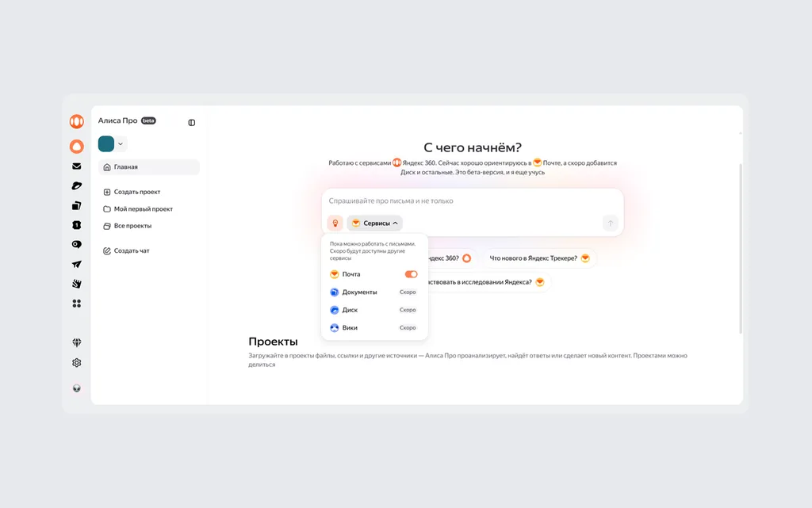Open the Yandex Disk sidebar icon
The height and width of the screenshot is (508, 812).
[x=77, y=185]
